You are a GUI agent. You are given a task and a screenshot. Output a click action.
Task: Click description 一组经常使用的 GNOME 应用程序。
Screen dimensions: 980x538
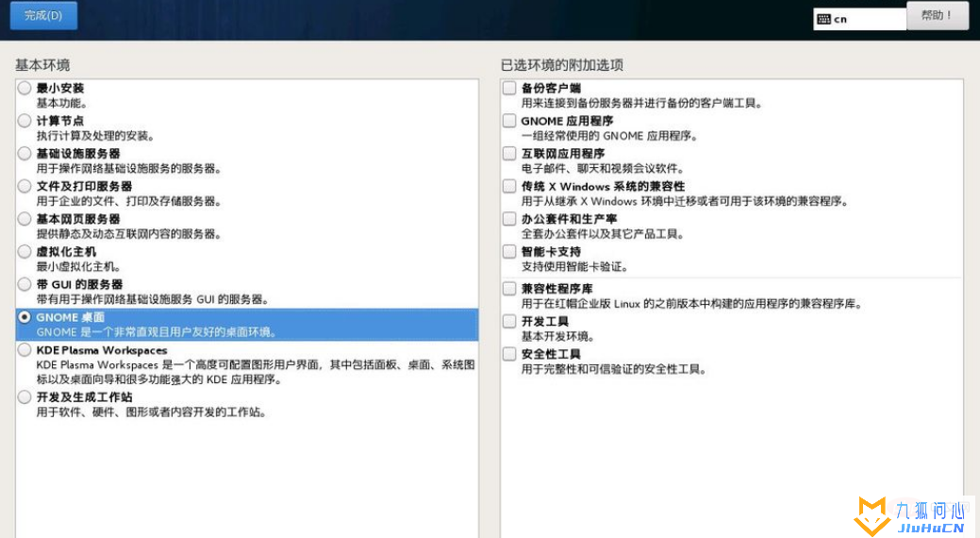click(x=609, y=136)
